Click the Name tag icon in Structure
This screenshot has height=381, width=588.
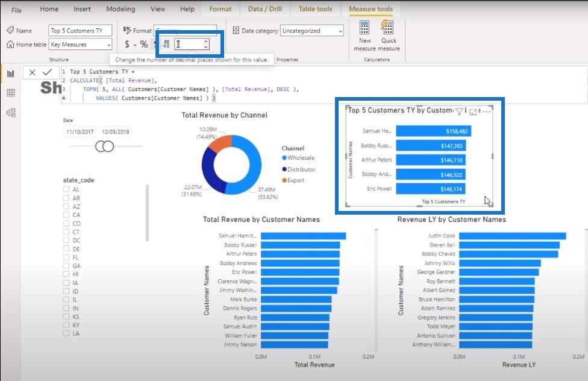pos(10,30)
